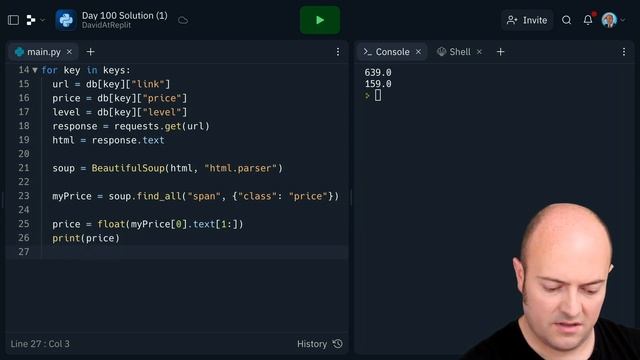This screenshot has width=640, height=360.
Task: Toggle the sidebar panel icon
Action: coord(13,20)
